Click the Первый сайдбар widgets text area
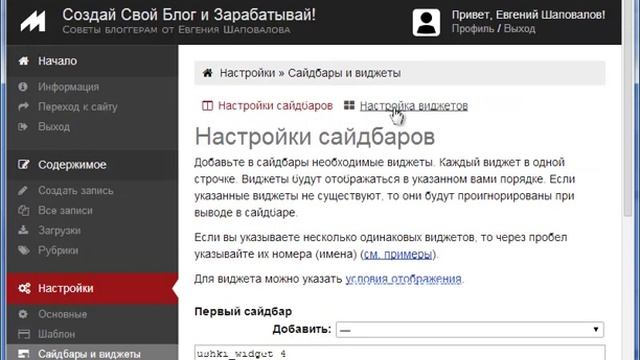The height and width of the screenshot is (360, 640). coord(400,353)
